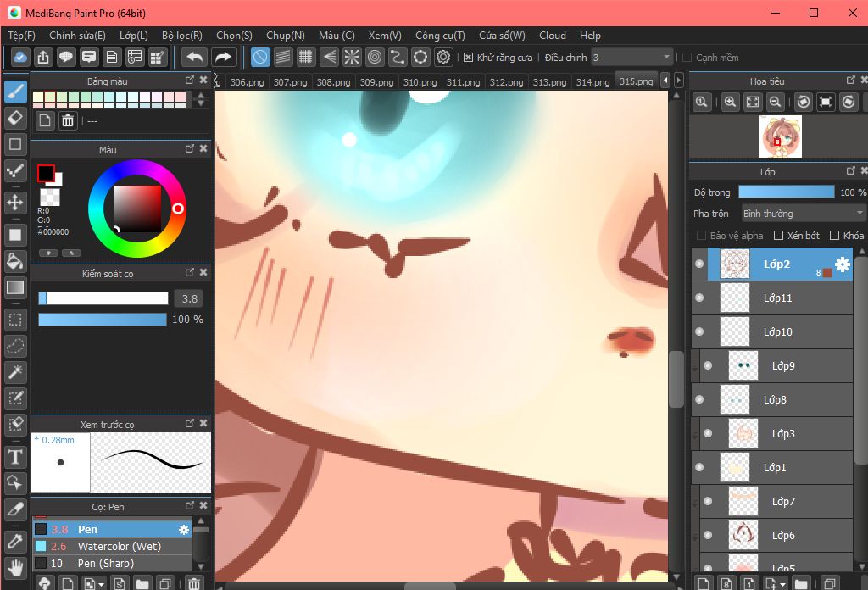Switch to the 314.png tab
The width and height of the screenshot is (868, 590).
(x=593, y=82)
